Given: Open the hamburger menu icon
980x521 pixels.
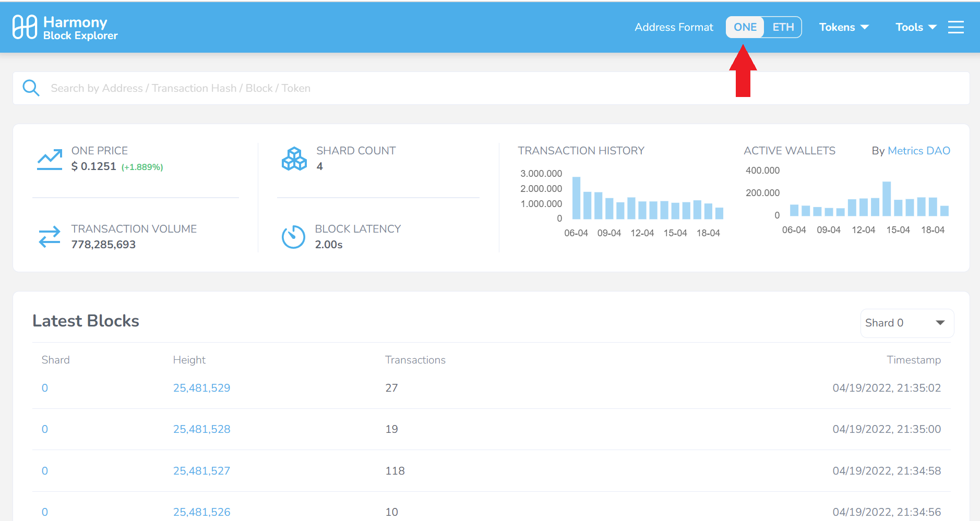Looking at the screenshot, I should click(x=955, y=27).
